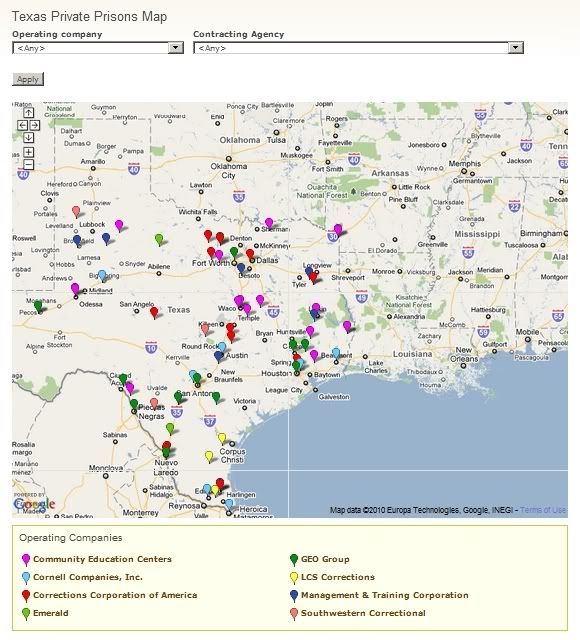Open the Terms of Use link
The height and width of the screenshot is (640, 580).
tap(543, 510)
